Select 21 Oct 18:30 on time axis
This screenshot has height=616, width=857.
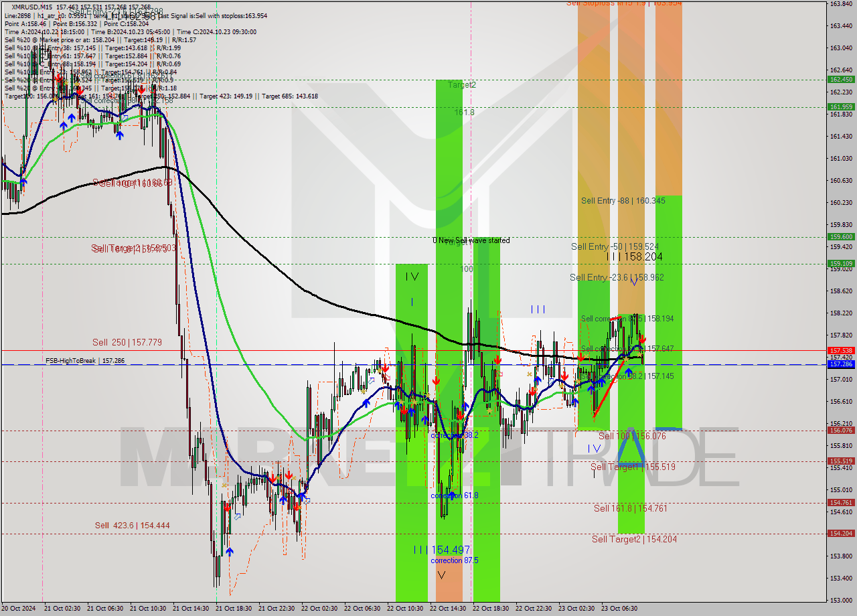click(234, 609)
